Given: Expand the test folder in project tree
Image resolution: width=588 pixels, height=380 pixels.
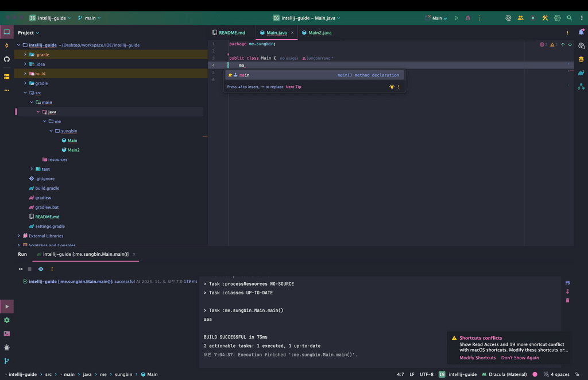Looking at the screenshot, I should pos(32,169).
